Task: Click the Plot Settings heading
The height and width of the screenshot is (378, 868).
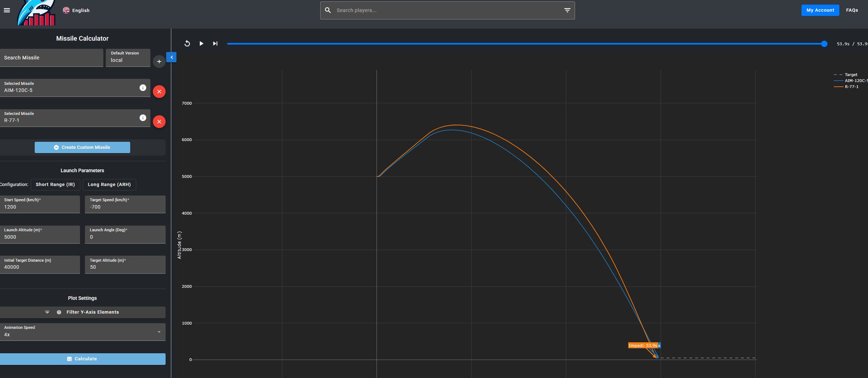Action: 82,298
